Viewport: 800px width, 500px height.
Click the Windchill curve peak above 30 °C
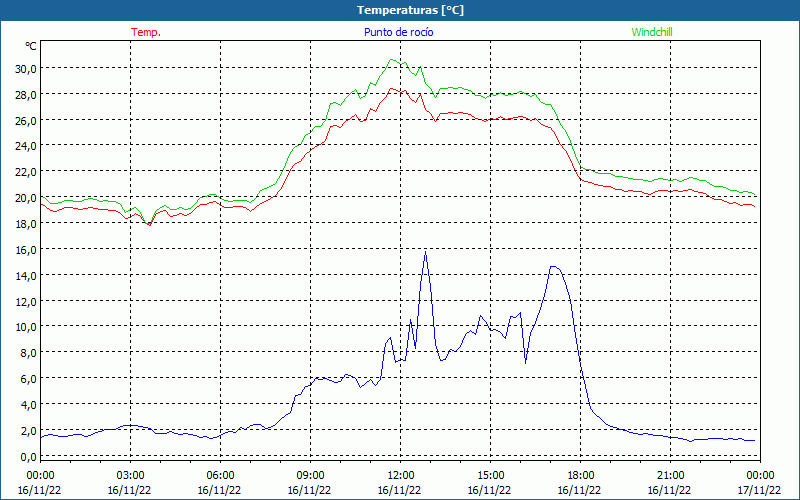pyautogui.click(x=391, y=60)
